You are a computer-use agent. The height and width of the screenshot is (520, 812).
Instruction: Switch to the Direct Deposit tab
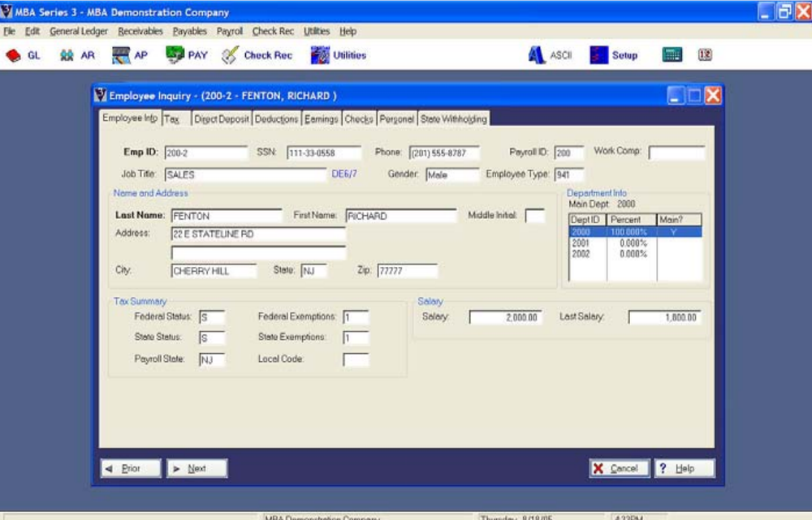coord(221,119)
